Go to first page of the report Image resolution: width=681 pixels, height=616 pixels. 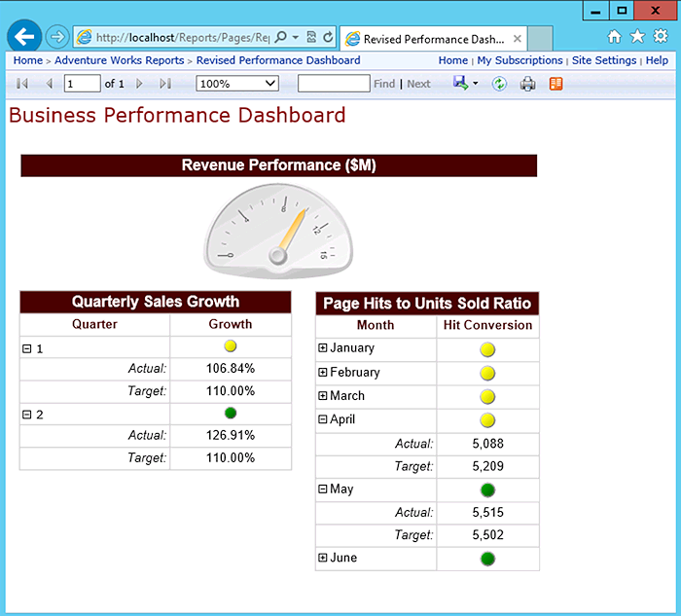[22, 84]
